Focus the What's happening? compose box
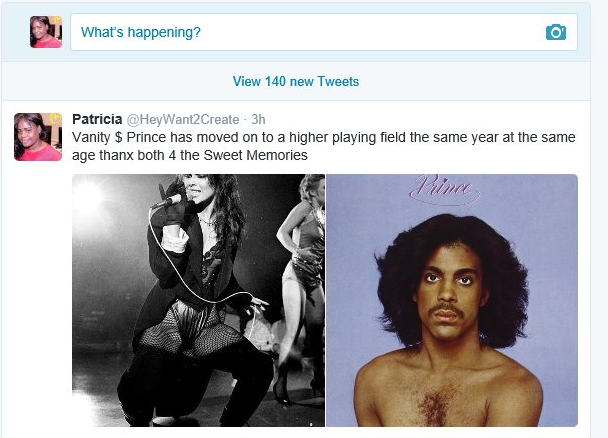The image size is (608, 438). point(324,32)
